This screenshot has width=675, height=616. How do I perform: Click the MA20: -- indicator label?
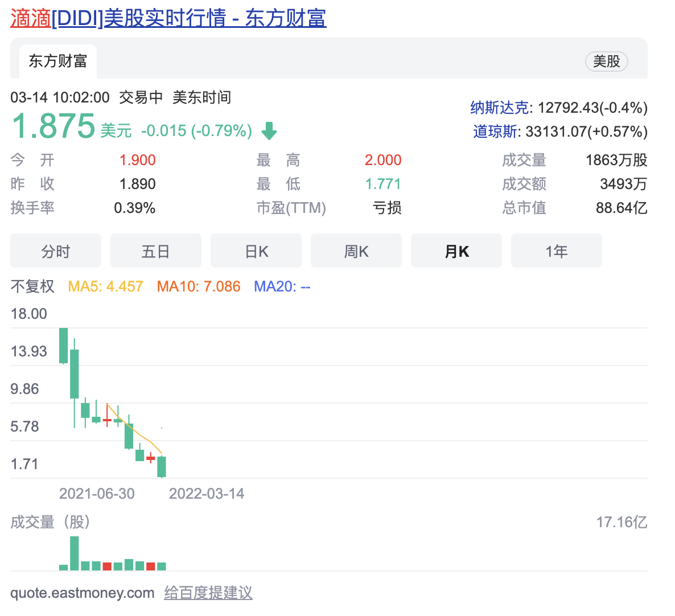[x=282, y=287]
